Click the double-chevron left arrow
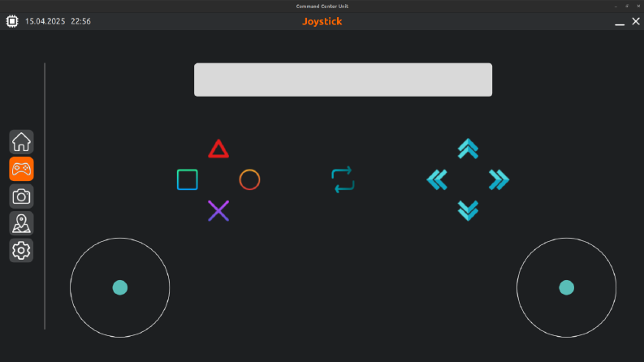The width and height of the screenshot is (644, 362). (x=437, y=179)
